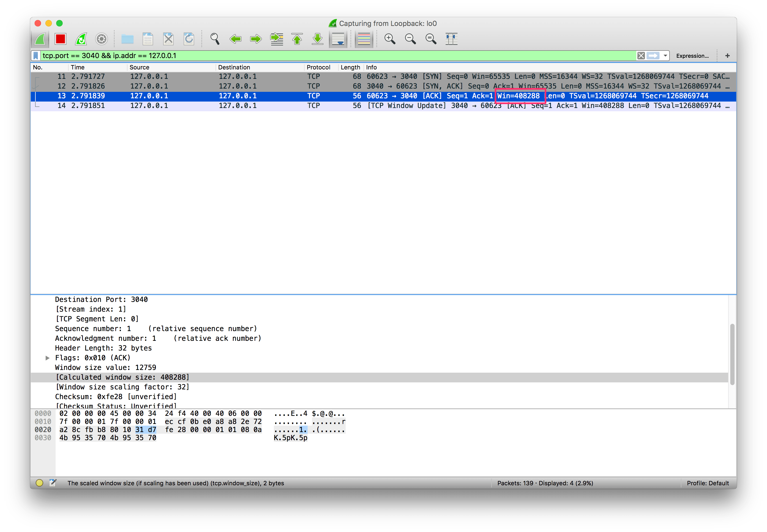Go to specified packet icon
The width and height of the screenshot is (767, 532).
[277, 39]
